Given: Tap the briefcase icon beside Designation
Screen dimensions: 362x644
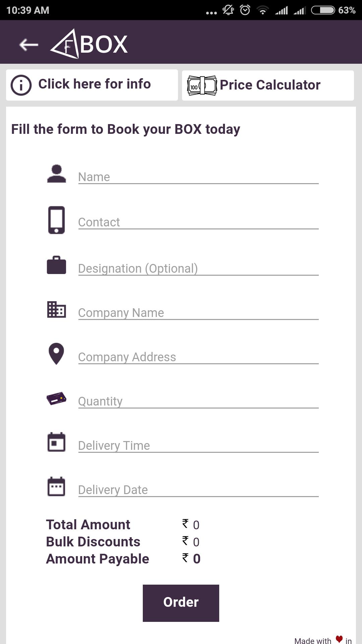Looking at the screenshot, I should [56, 265].
